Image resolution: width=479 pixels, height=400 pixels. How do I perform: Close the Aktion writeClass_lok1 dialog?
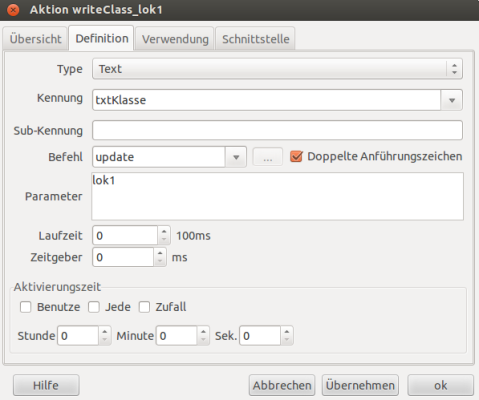(13, 10)
